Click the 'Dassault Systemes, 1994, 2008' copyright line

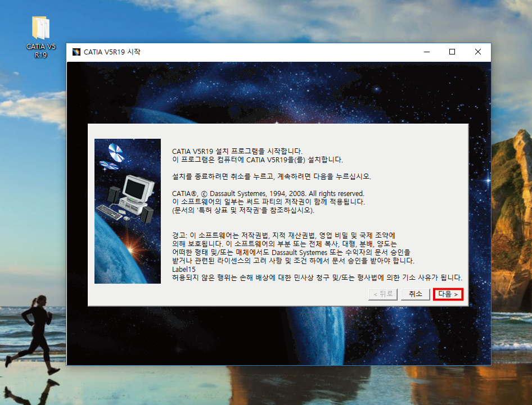[x=268, y=194]
